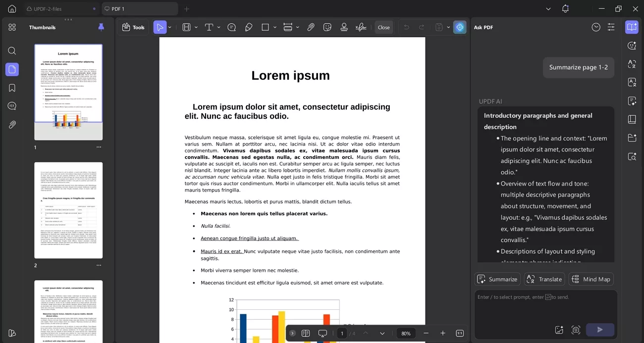Click the Summarize button
Screen dimensions: 644x343
pos(497,279)
